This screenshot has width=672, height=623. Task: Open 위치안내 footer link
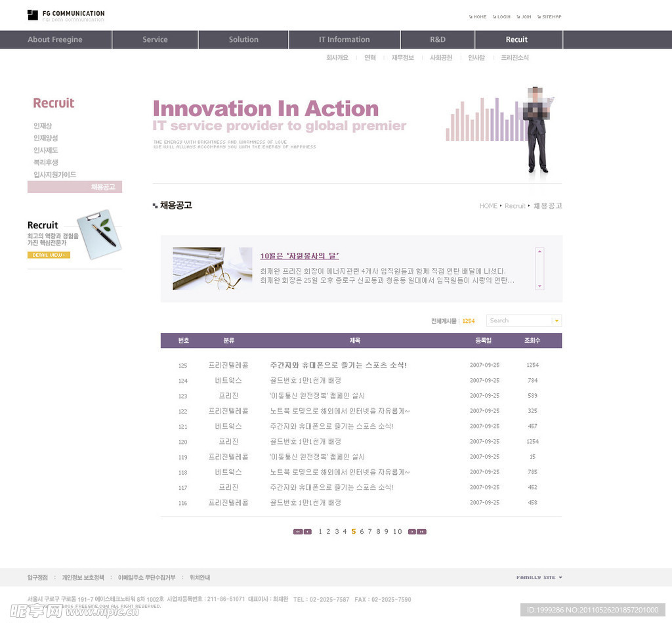[199, 578]
